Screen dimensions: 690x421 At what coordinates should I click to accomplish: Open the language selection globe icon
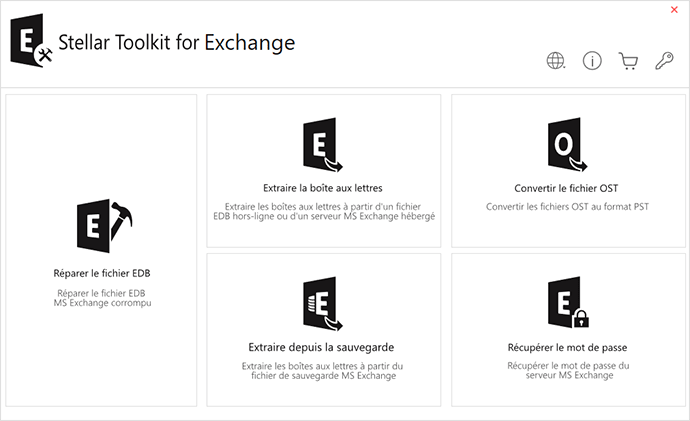click(556, 61)
